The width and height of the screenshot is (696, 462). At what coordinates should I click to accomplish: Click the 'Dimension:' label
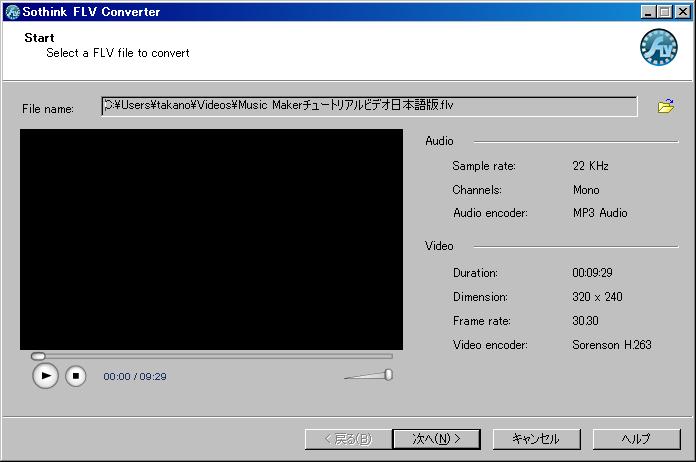(x=480, y=296)
